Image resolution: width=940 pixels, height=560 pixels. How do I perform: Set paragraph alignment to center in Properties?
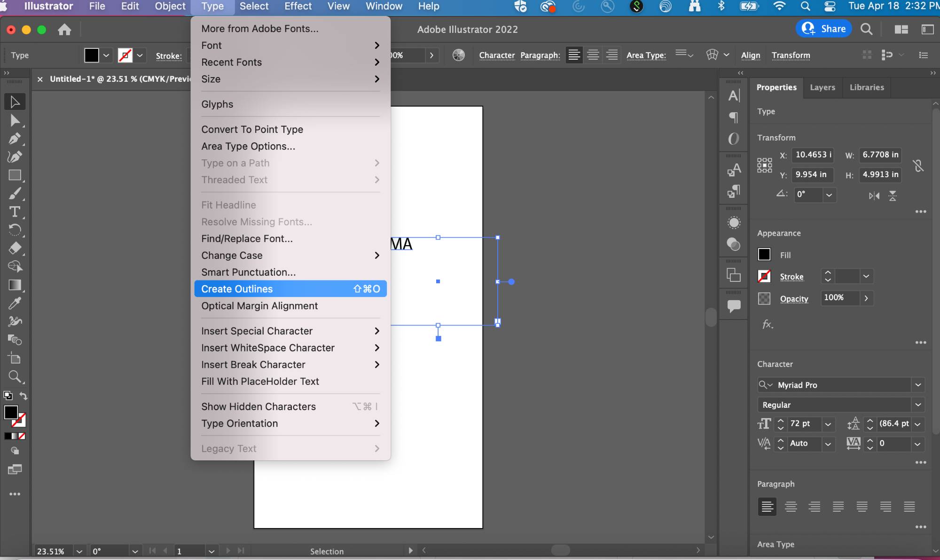[x=791, y=506]
